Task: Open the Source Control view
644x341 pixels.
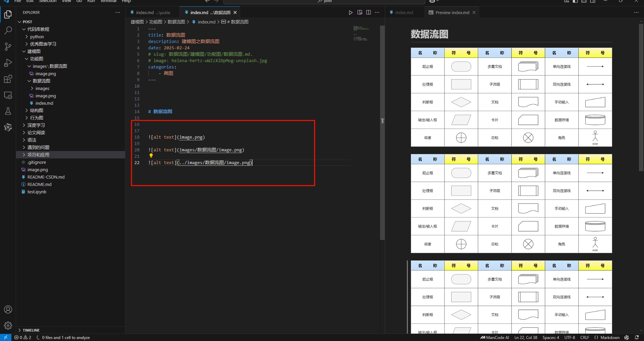Action: pyautogui.click(x=8, y=47)
